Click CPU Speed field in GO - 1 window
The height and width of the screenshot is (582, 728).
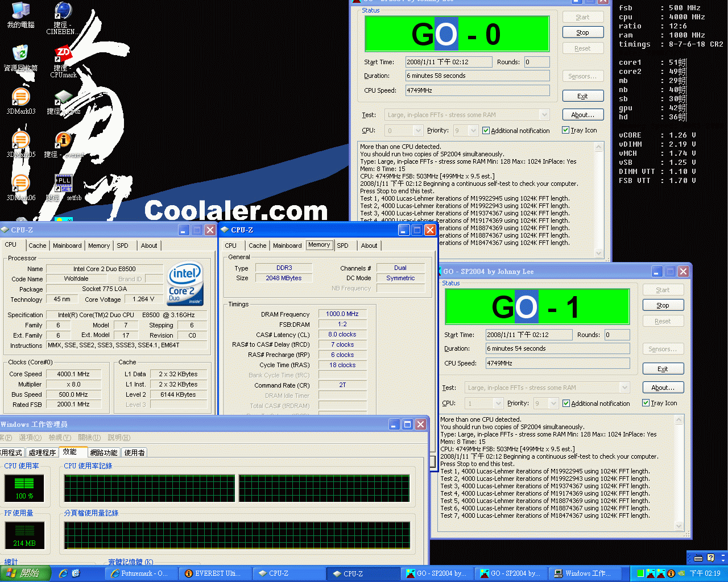tap(557, 363)
